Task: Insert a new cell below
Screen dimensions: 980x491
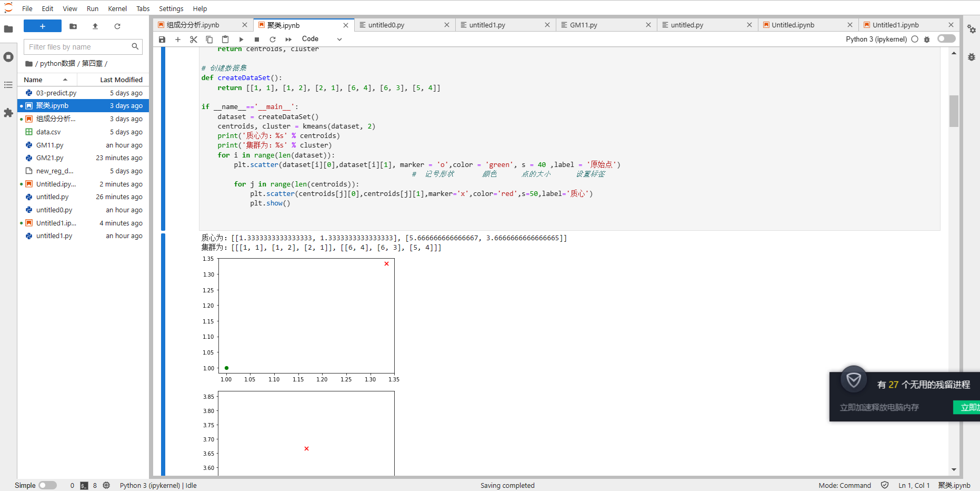Action: coord(178,40)
